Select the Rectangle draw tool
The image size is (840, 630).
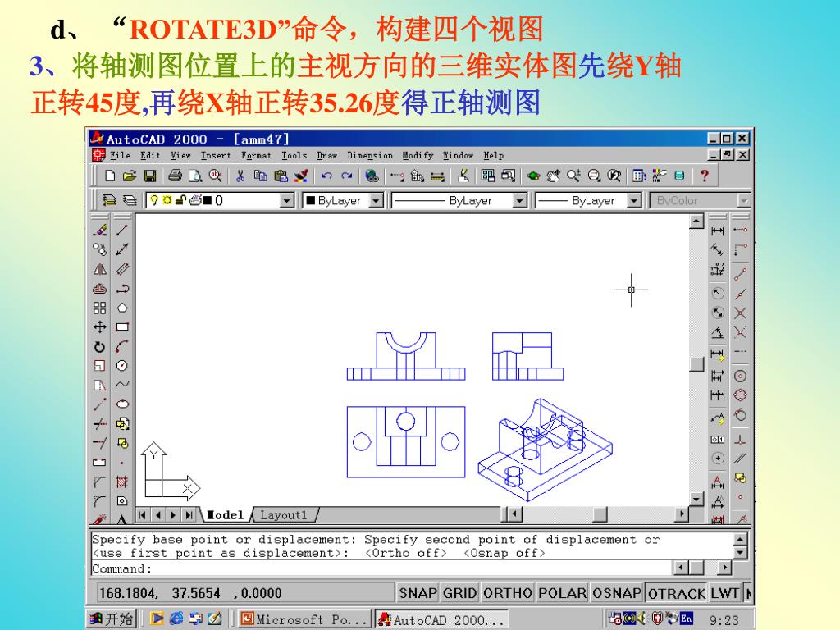(x=122, y=327)
